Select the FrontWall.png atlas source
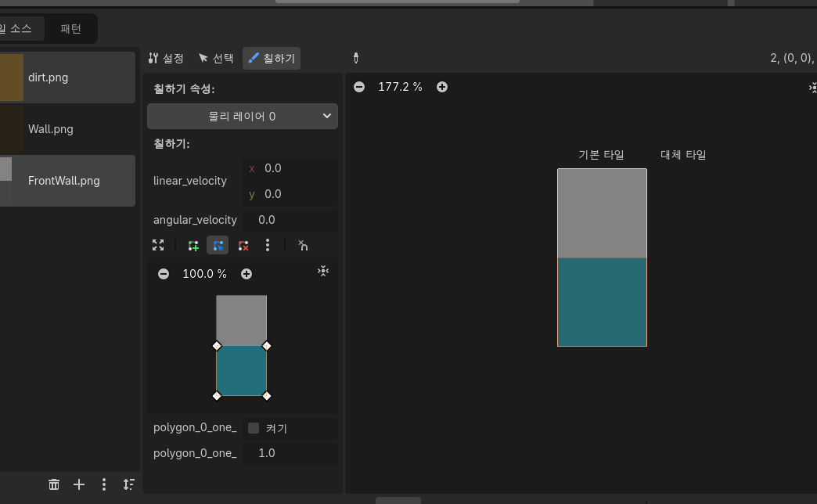This screenshot has height=504, width=817. [68, 181]
